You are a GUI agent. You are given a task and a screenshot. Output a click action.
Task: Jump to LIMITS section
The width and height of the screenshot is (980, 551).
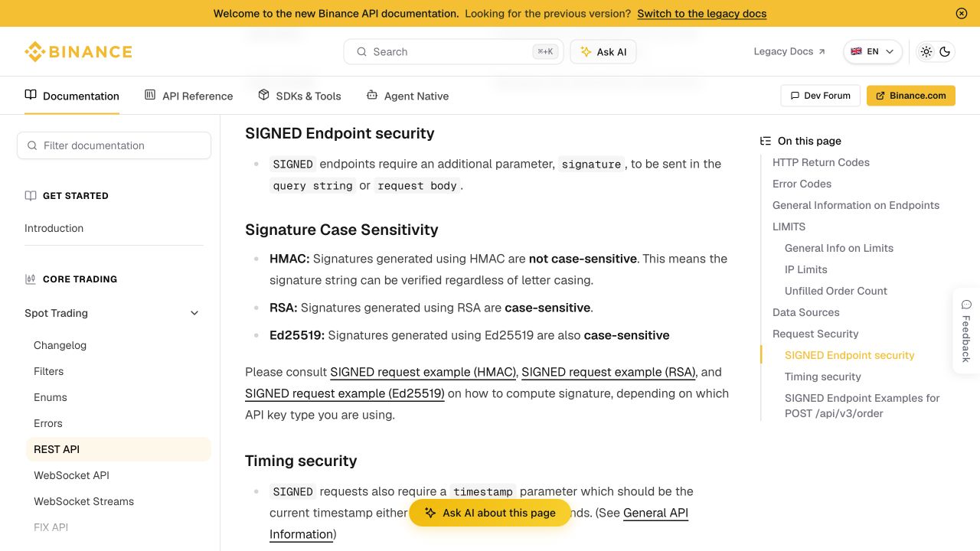click(x=789, y=227)
